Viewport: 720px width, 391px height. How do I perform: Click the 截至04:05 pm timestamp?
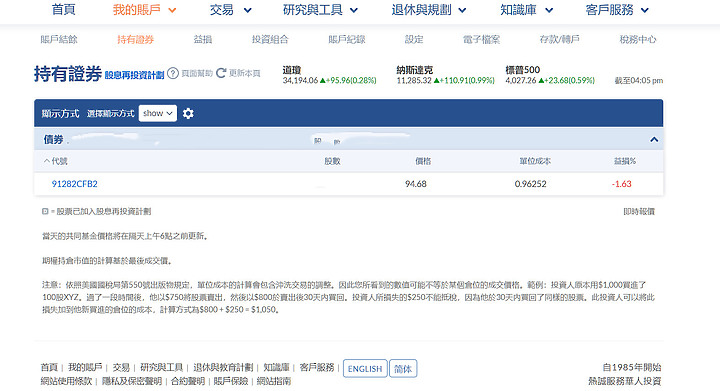639,80
